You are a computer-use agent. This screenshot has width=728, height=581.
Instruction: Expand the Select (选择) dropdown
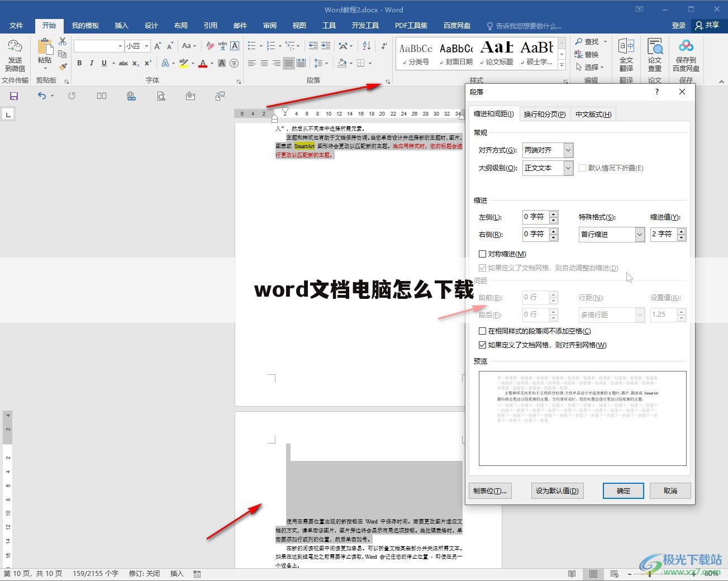point(602,67)
